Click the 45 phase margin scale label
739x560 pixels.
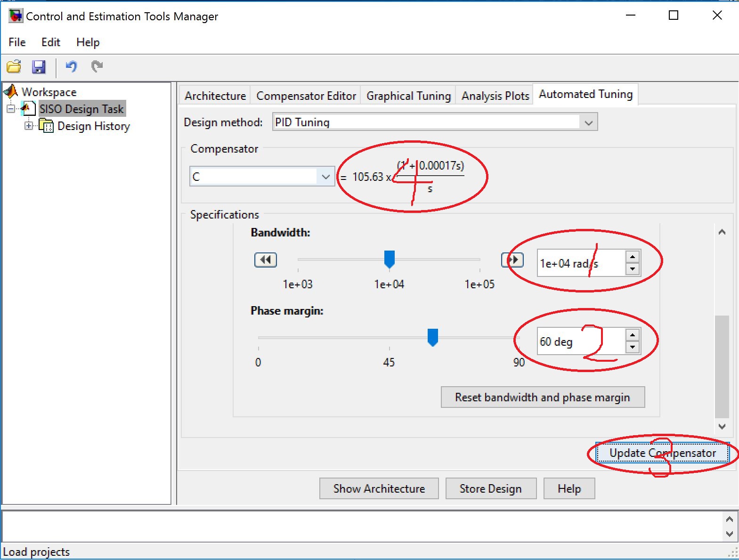(389, 363)
